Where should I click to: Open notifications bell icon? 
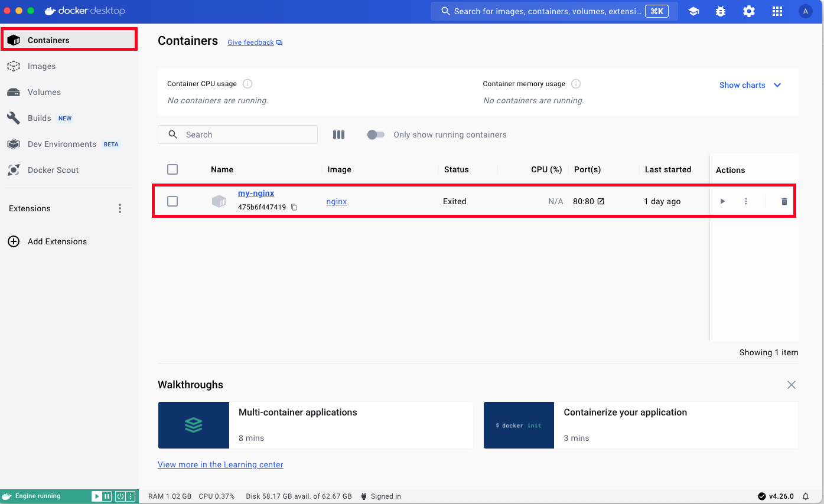tap(806, 496)
